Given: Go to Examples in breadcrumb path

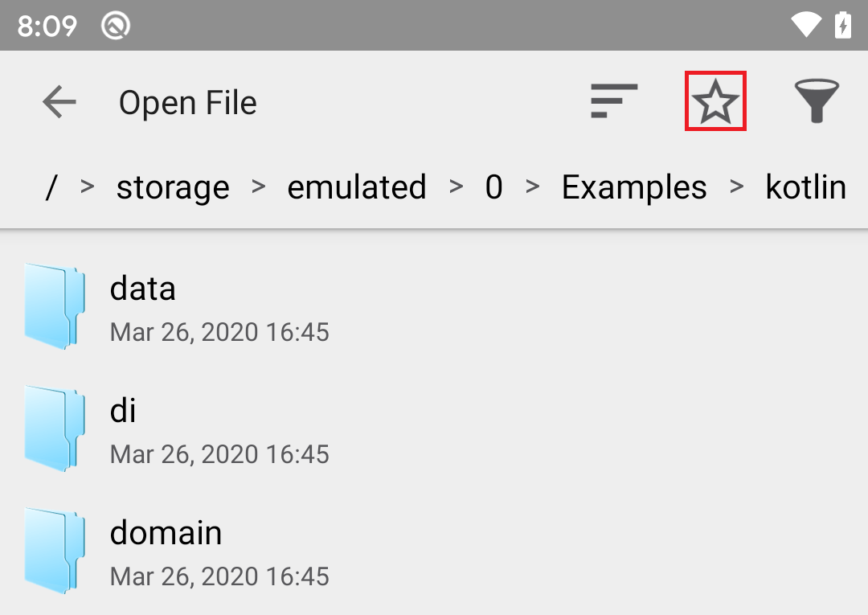Looking at the screenshot, I should coord(634,187).
